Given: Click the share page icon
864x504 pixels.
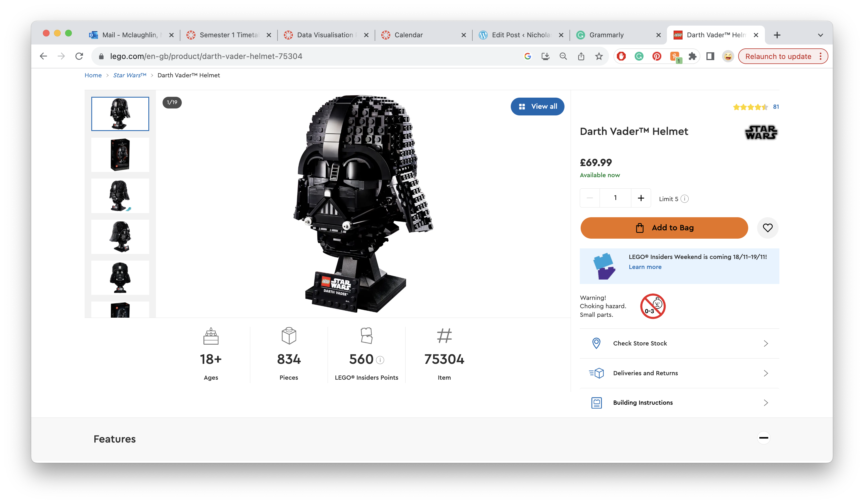Looking at the screenshot, I should pyautogui.click(x=581, y=56).
